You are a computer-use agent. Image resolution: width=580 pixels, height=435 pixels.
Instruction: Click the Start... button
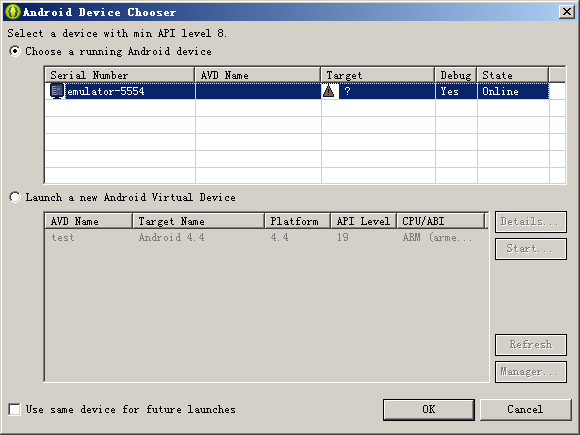click(x=531, y=249)
